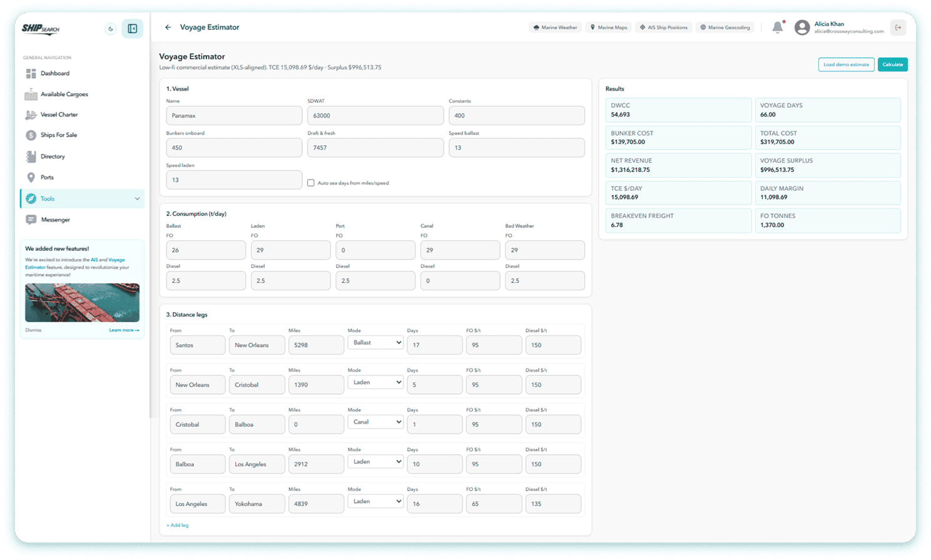Go back with the arrow icon
This screenshot has width=931, height=560.
tap(168, 28)
